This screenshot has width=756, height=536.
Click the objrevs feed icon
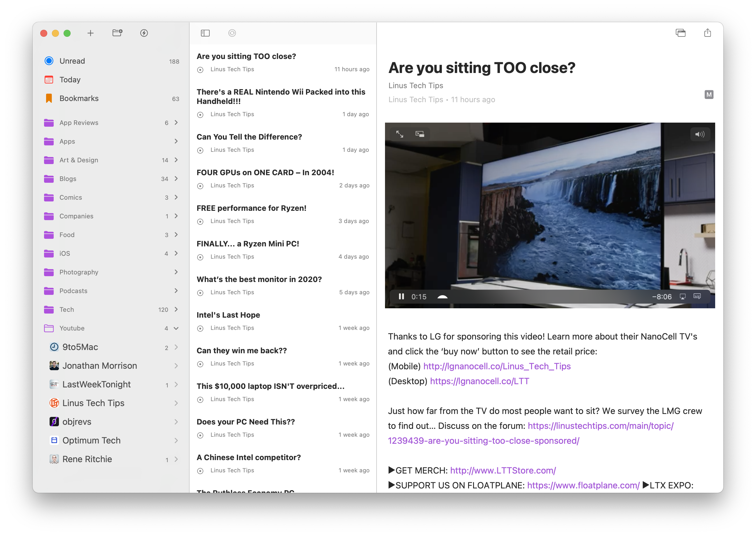click(x=54, y=422)
